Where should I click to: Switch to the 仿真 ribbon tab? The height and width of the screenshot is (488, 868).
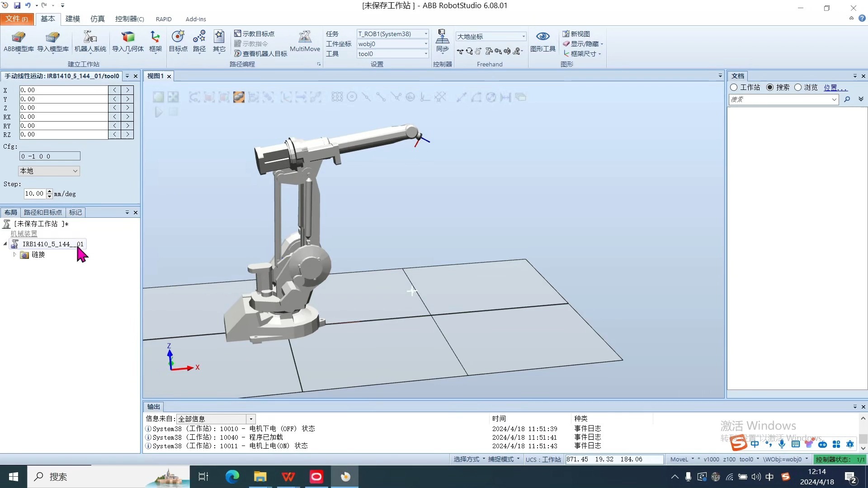pyautogui.click(x=97, y=19)
